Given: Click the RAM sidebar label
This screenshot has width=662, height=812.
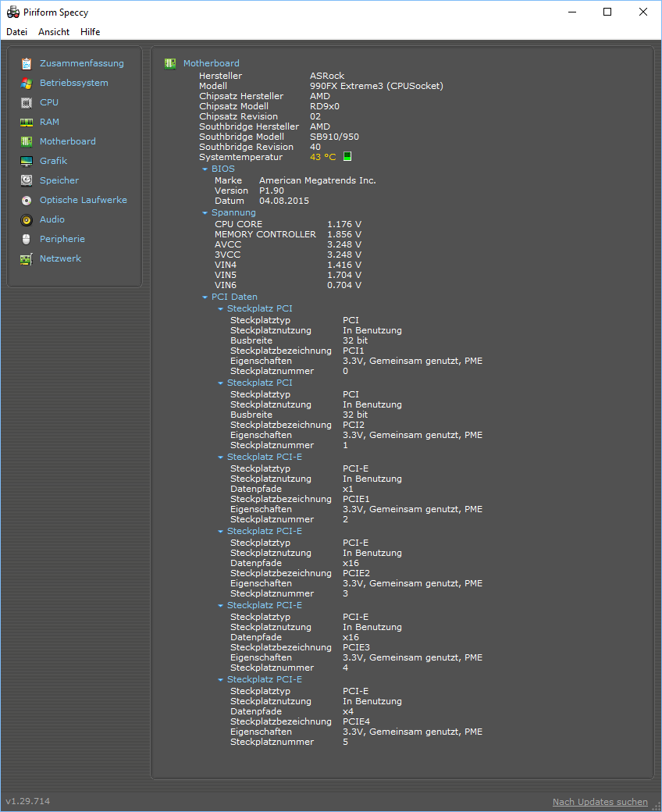Looking at the screenshot, I should click(x=49, y=122).
